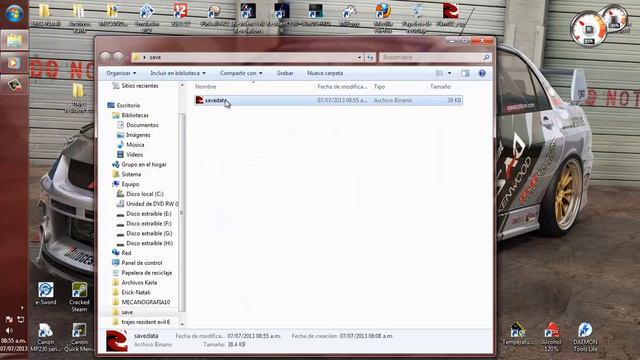640x360 pixels.
Task: Open trajes resident evil 6 folder
Action: click(x=141, y=322)
